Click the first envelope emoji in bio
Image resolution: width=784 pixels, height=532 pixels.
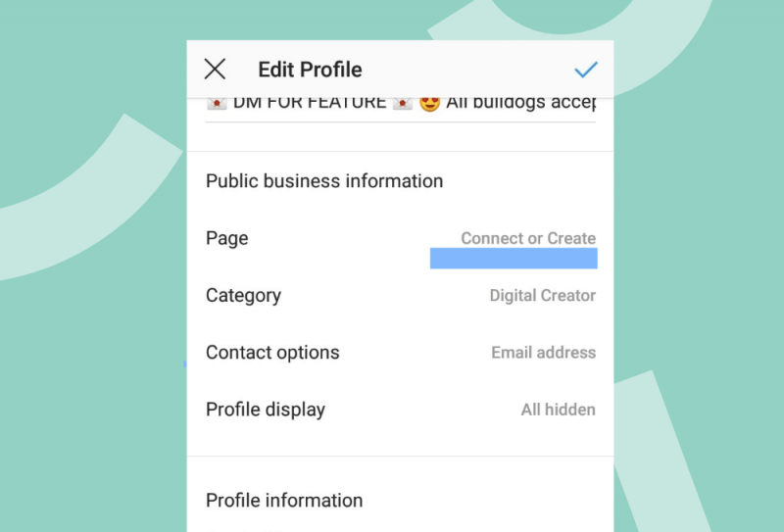pos(217,104)
